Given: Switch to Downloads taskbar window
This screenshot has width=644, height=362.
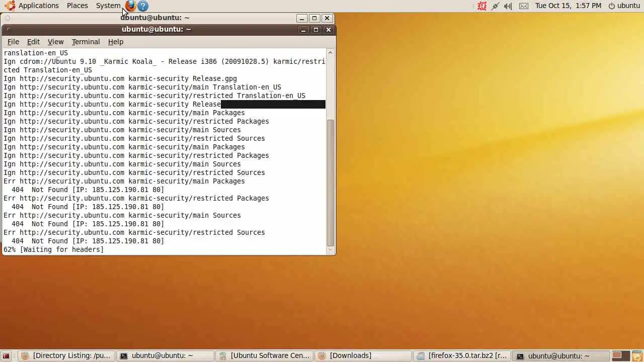Looking at the screenshot, I should click(364, 355).
